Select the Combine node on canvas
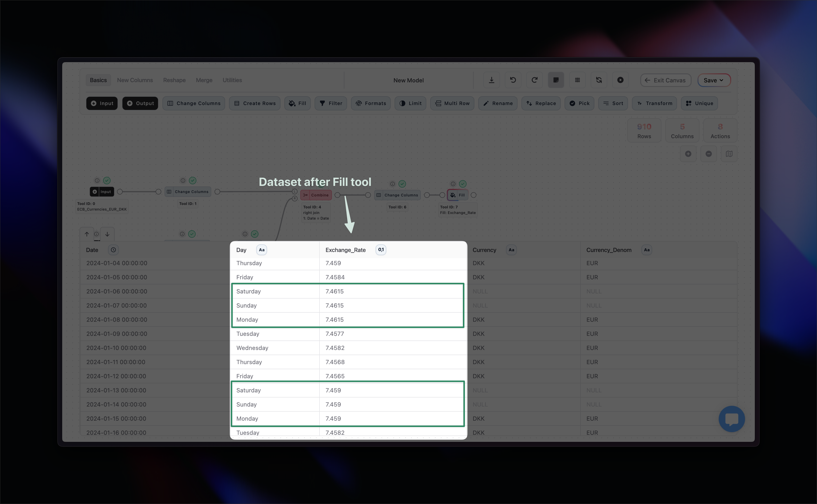This screenshot has width=817, height=504. (316, 195)
